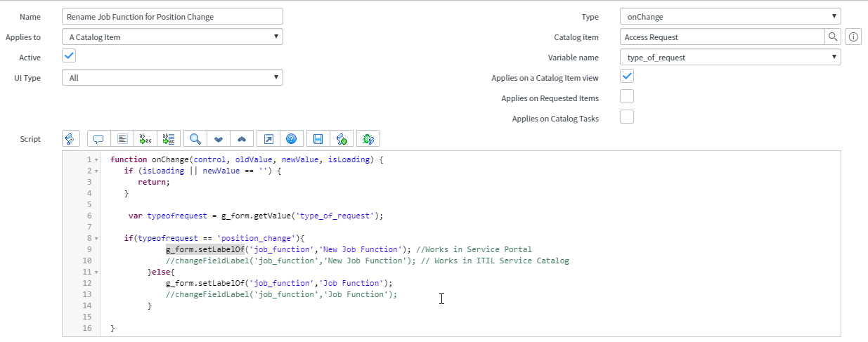Image resolution: width=868 pixels, height=342 pixels.
Task: Open the Variable name dropdown
Action: pos(730,57)
